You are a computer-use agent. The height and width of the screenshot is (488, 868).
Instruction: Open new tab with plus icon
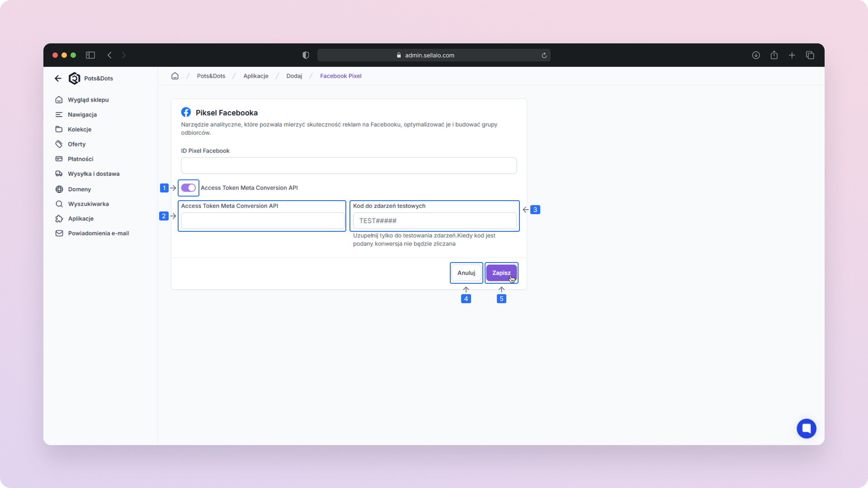coord(792,55)
